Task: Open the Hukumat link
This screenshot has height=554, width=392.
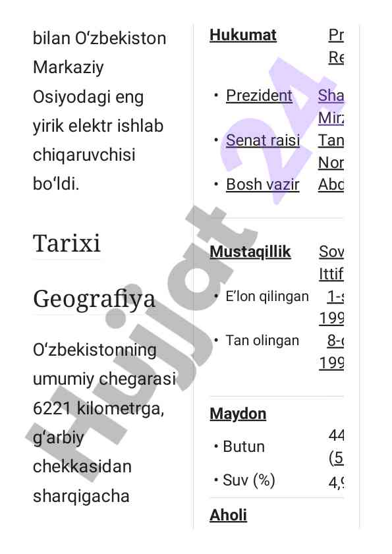Action: (x=243, y=36)
